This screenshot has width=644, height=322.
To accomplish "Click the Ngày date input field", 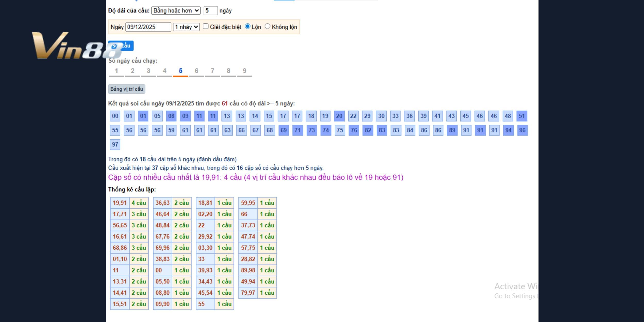I will [x=148, y=27].
